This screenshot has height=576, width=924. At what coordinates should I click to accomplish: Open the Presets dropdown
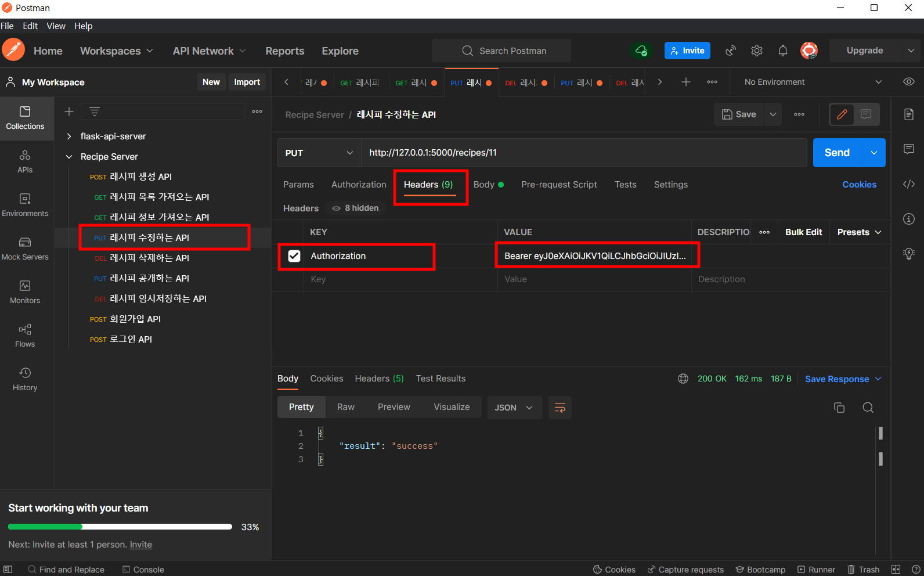point(860,232)
